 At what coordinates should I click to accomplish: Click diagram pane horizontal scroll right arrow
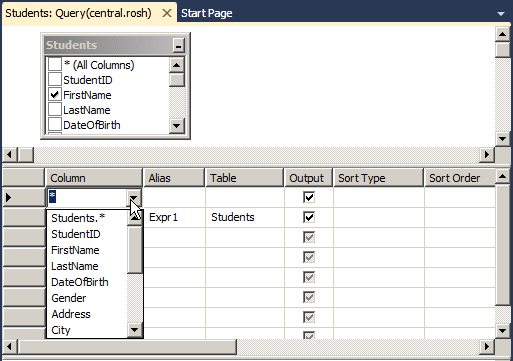coord(487,155)
